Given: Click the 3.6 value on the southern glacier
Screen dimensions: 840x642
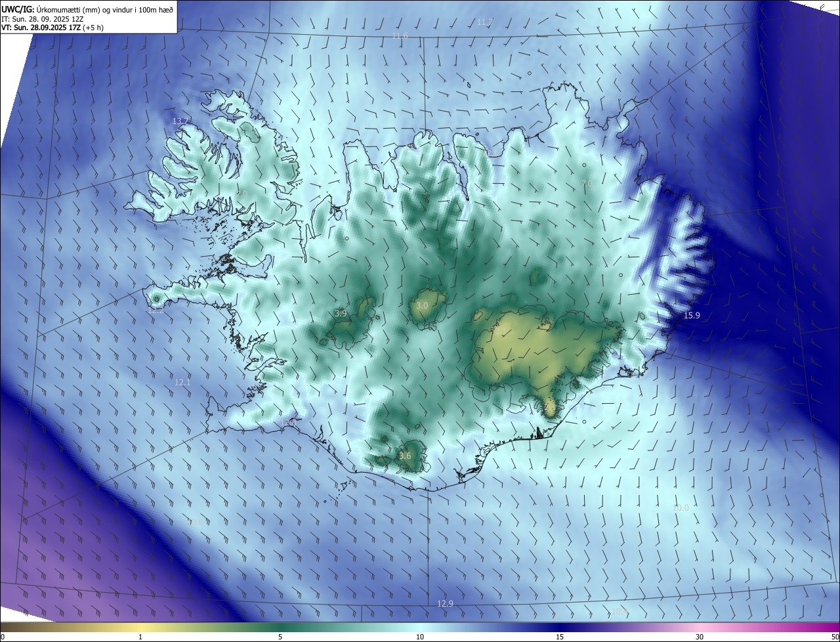Looking at the screenshot, I should 405,456.
